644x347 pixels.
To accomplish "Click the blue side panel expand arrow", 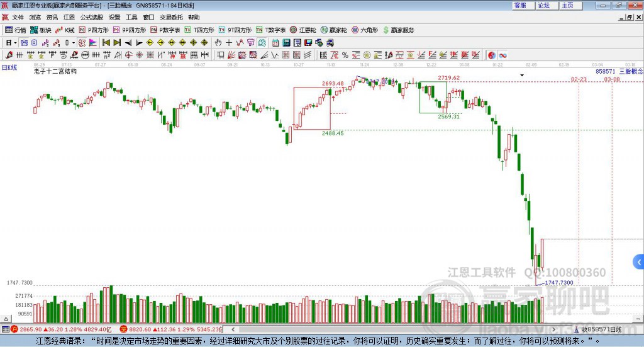I will point(639,262).
